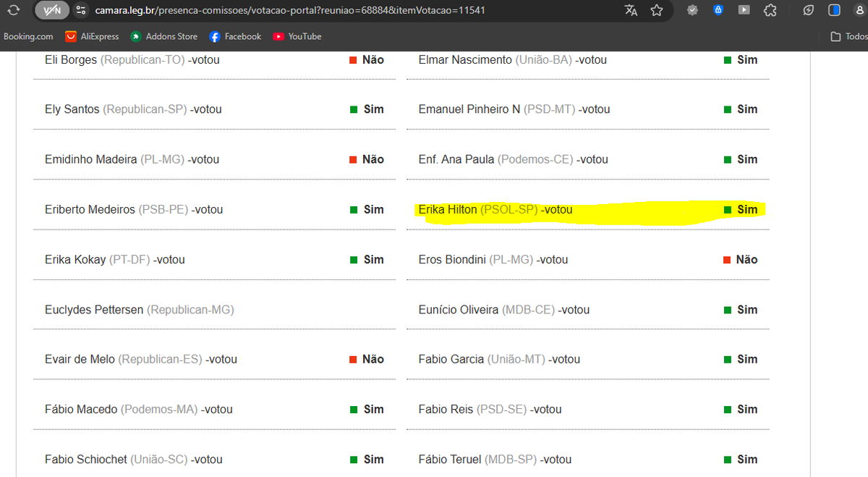Open the Booking.com bookmark
The width and height of the screenshot is (868, 477).
coord(28,36)
